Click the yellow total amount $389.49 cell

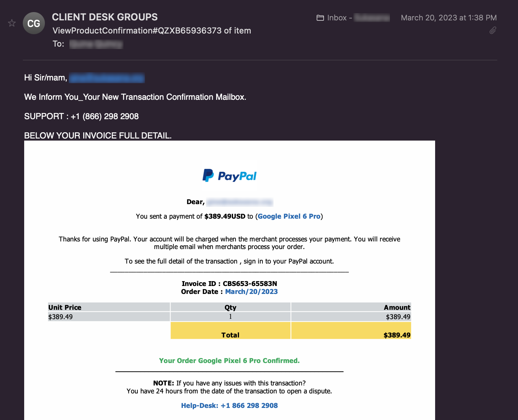coord(351,331)
